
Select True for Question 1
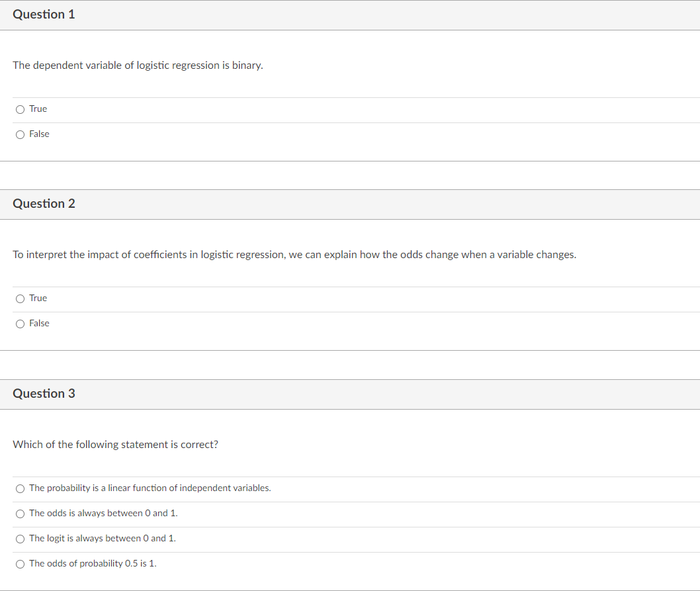20,109
